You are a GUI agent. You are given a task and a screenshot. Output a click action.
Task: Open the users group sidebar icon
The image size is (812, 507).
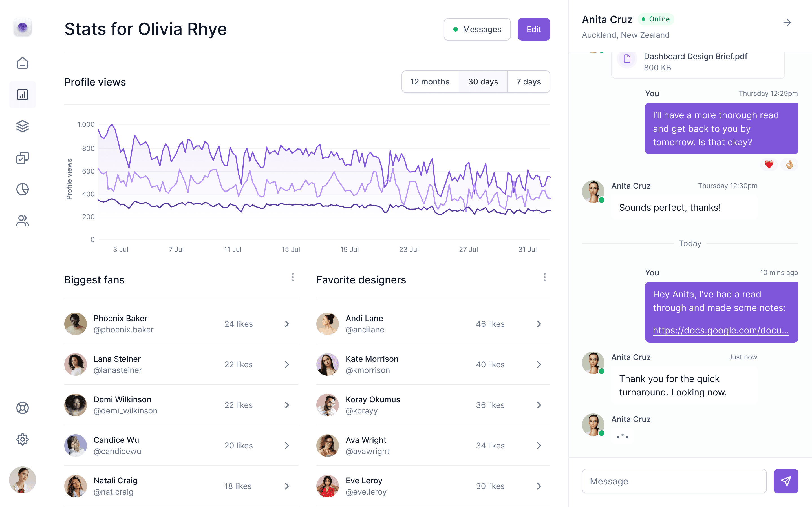coord(23,221)
